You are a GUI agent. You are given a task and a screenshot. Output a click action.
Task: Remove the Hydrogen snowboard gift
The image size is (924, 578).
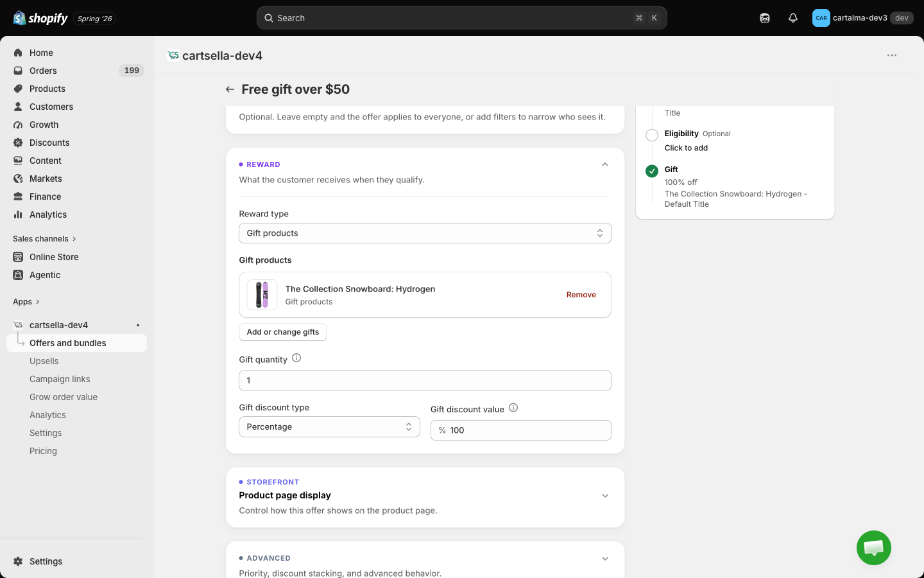coord(581,295)
